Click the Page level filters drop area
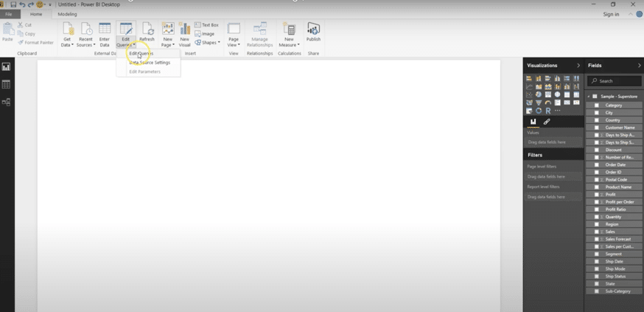The height and width of the screenshot is (312, 644). [553, 176]
